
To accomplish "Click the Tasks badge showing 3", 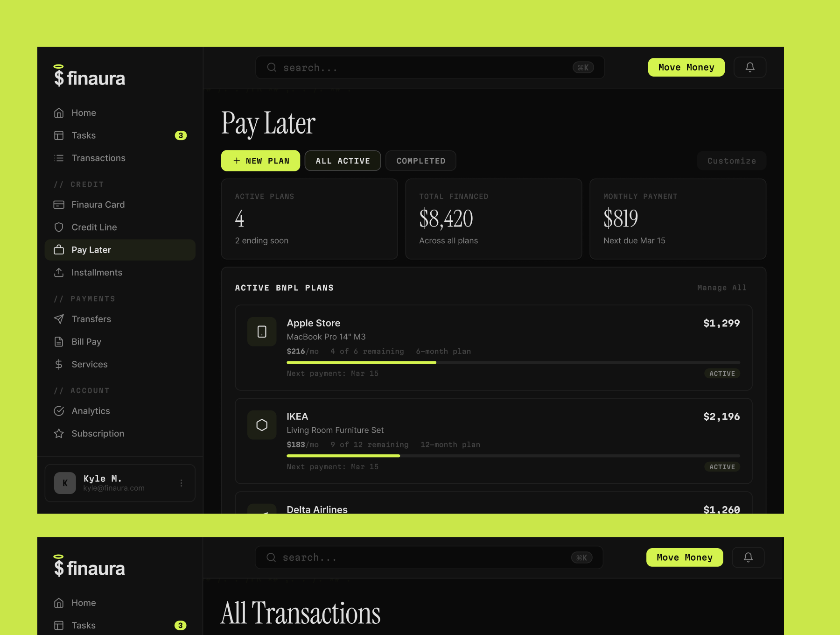I will [180, 135].
